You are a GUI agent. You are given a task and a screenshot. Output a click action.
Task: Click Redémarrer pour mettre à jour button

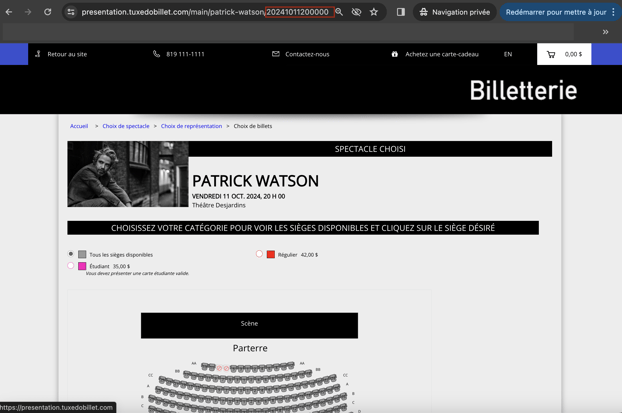555,12
